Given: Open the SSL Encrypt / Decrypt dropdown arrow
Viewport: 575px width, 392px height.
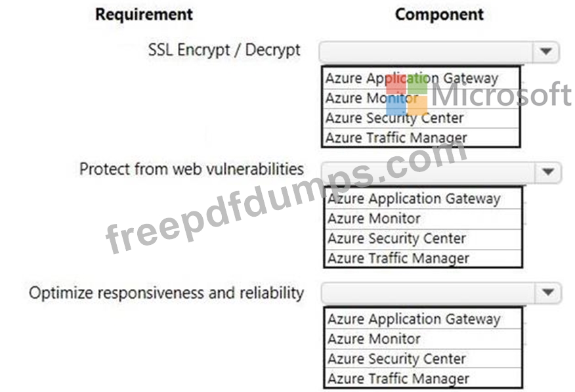Looking at the screenshot, I should 545,52.
